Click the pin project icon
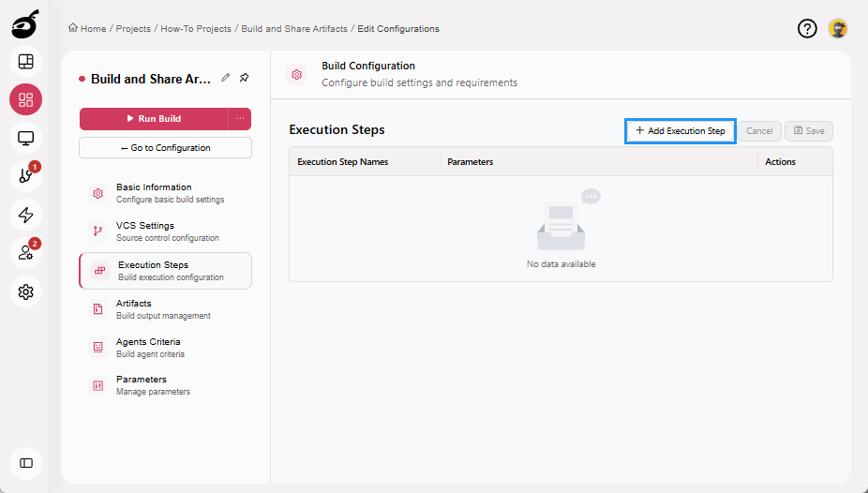The width and height of the screenshot is (868, 493). (244, 78)
